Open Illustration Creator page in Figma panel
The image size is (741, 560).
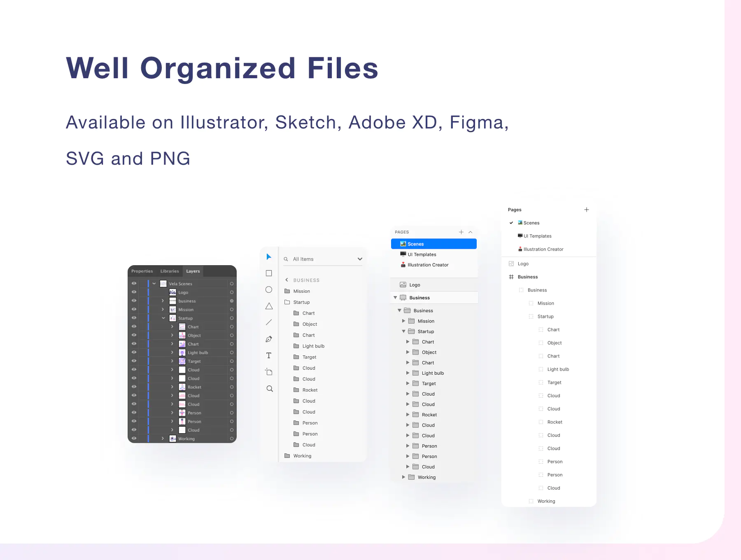[x=549, y=249]
